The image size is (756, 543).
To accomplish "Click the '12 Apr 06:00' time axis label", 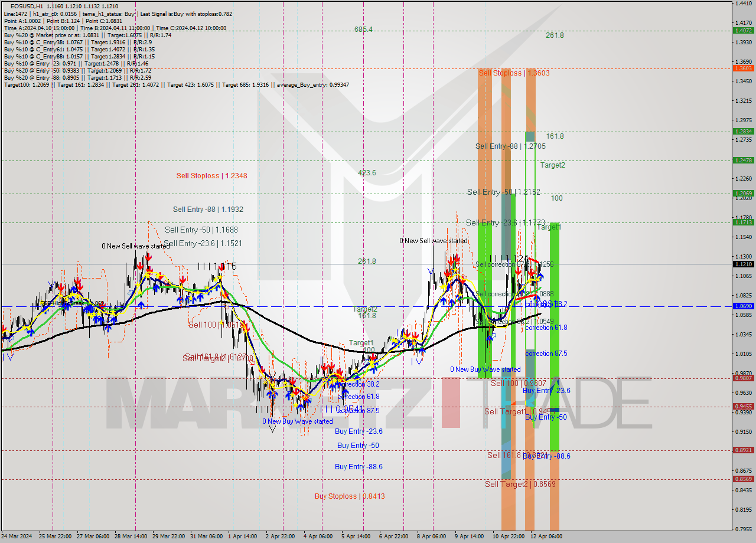I will (x=546, y=537).
